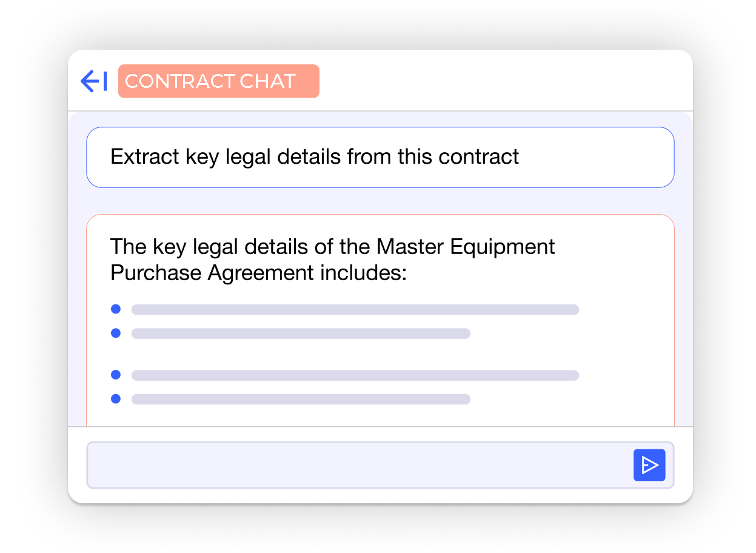Click the first blue bullet point
The width and height of the screenshot is (756, 553).
[x=116, y=309]
